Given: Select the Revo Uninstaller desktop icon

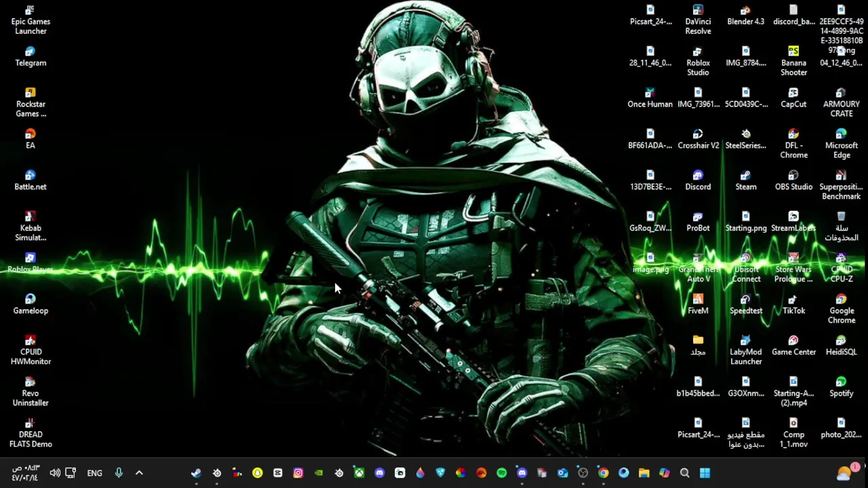Looking at the screenshot, I should pyautogui.click(x=31, y=392).
